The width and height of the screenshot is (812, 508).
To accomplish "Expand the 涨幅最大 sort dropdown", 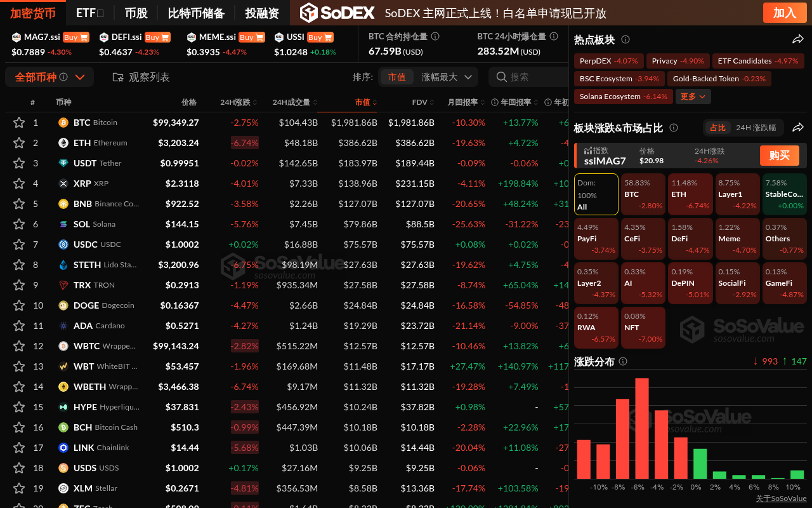I will (x=447, y=77).
